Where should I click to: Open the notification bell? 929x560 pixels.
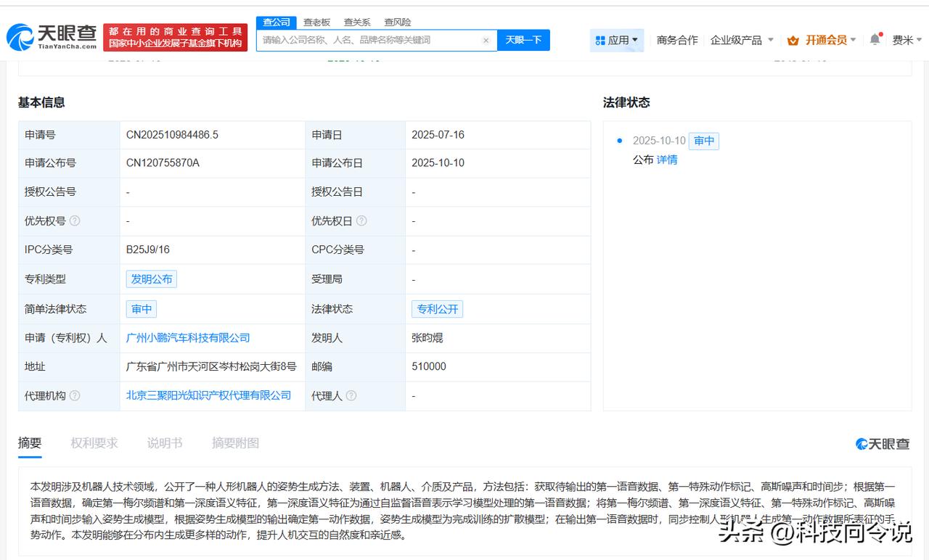[875, 40]
